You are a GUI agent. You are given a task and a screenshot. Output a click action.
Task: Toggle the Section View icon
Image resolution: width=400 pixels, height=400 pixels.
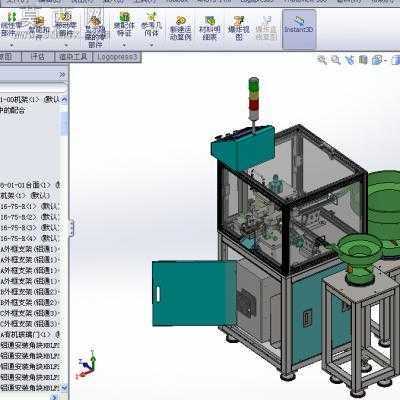(363, 60)
